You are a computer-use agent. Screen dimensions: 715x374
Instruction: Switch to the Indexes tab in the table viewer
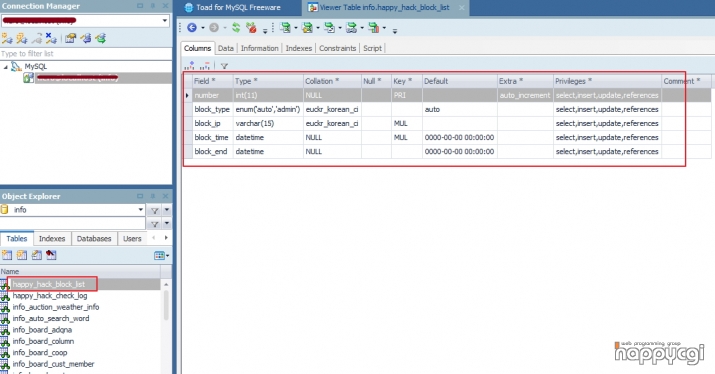pyautogui.click(x=299, y=48)
